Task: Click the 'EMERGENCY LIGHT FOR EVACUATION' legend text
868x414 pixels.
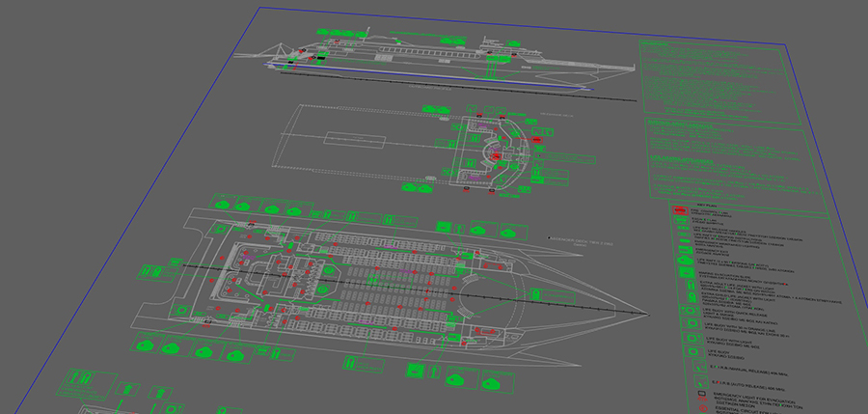Action: (754, 398)
